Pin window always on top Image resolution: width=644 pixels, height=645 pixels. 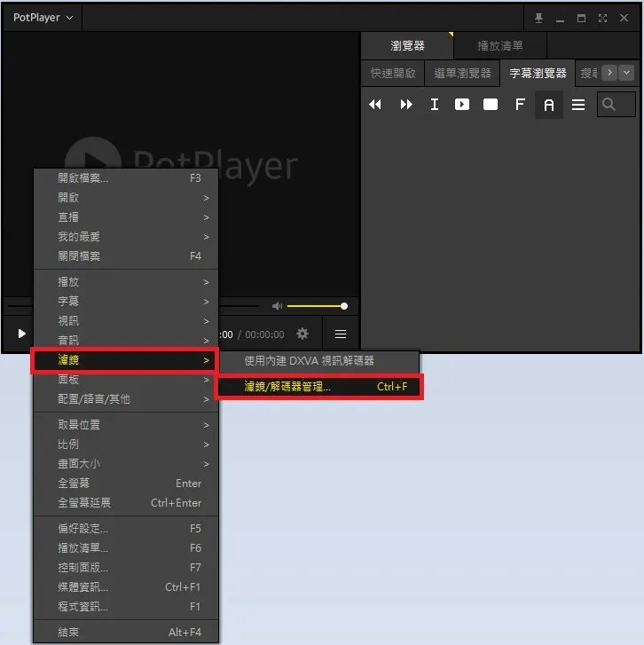pos(538,18)
